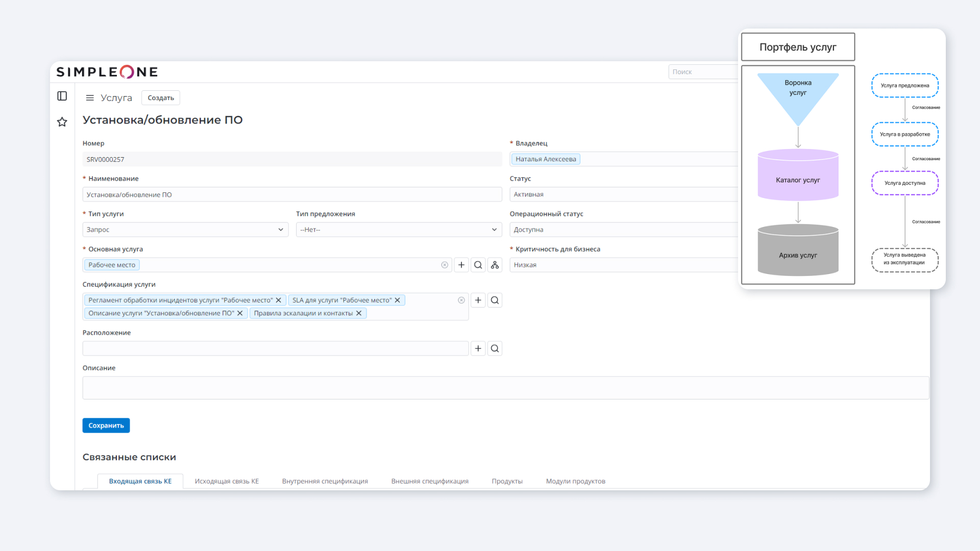Search Расположение with magnifier icon

point(495,348)
